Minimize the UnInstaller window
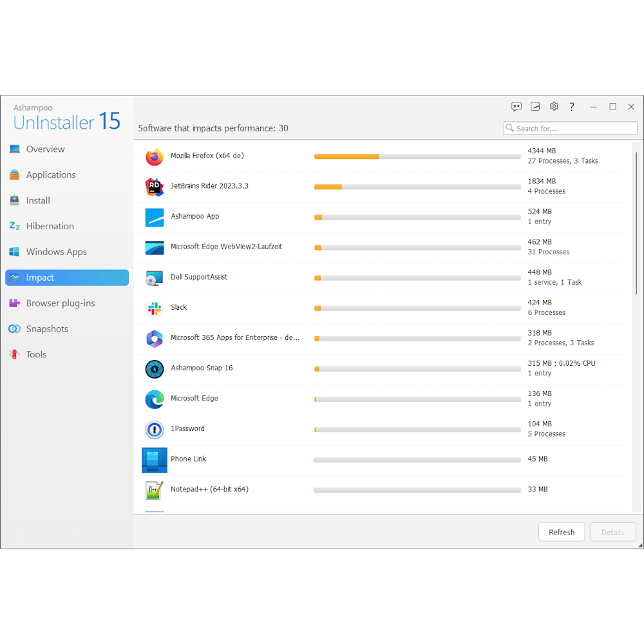Image resolution: width=644 pixels, height=644 pixels. click(x=594, y=107)
